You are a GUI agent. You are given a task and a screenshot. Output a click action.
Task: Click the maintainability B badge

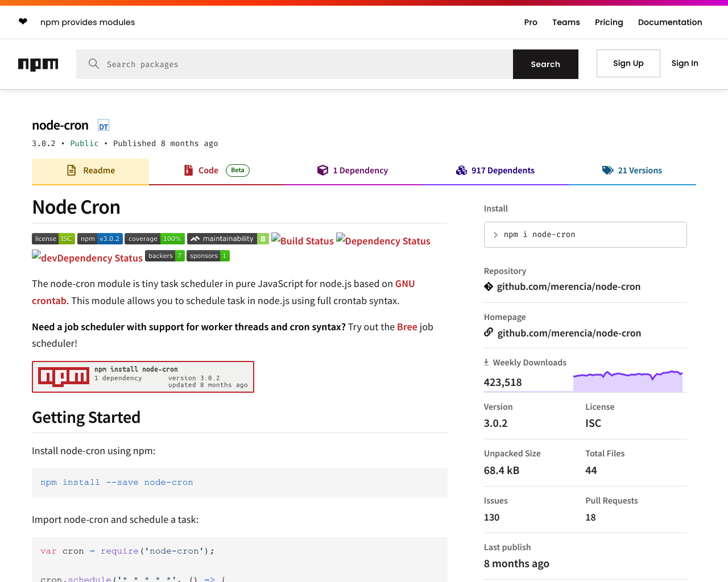tap(228, 239)
